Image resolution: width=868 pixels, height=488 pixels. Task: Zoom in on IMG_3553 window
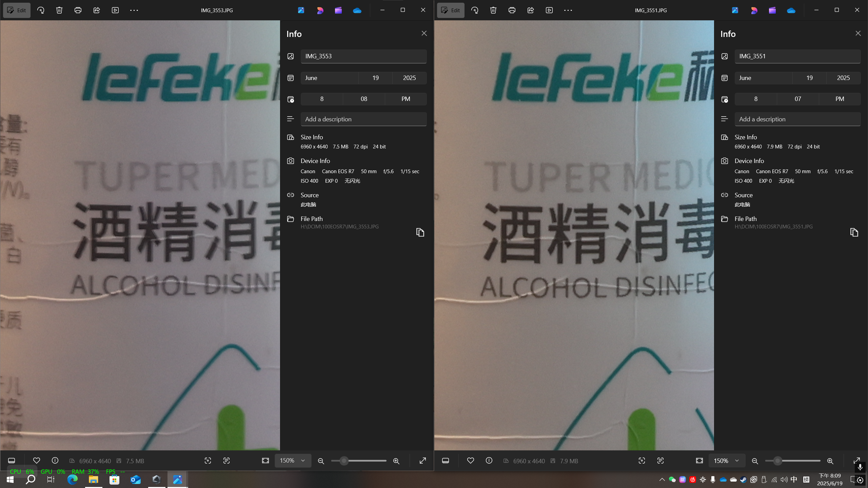point(396,461)
